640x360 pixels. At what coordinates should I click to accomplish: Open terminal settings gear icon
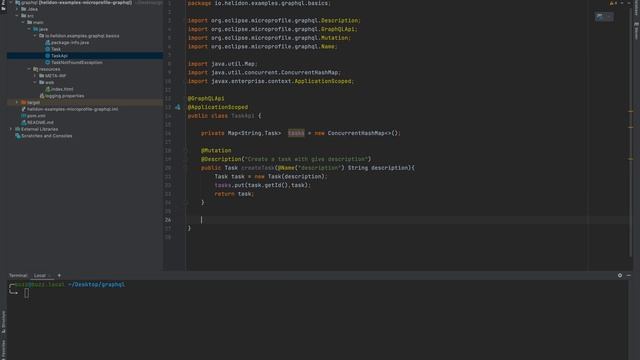pos(620,276)
